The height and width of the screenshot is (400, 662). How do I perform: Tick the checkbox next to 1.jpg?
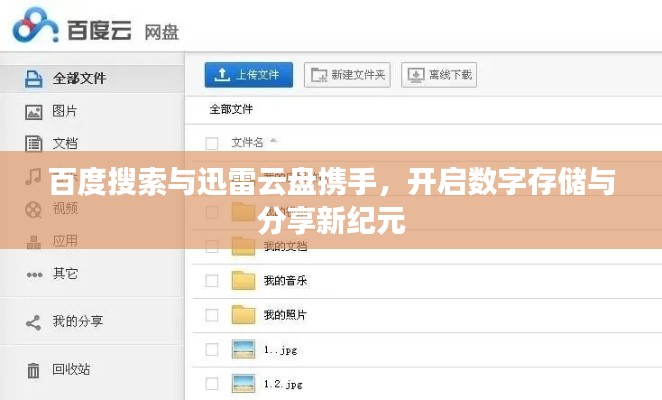coord(211,349)
